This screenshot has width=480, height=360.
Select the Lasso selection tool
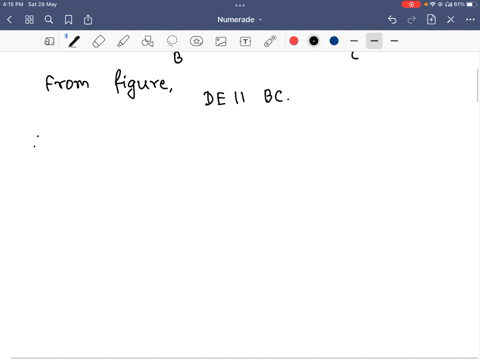point(172,41)
